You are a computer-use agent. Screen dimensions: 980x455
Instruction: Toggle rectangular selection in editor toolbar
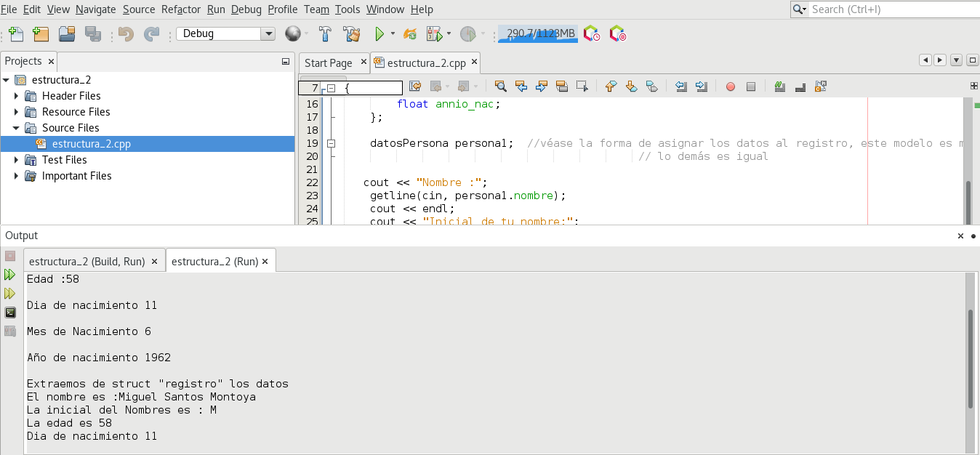[582, 86]
